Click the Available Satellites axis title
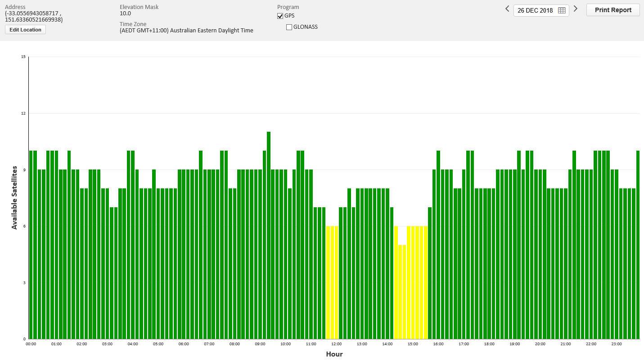 click(14, 197)
